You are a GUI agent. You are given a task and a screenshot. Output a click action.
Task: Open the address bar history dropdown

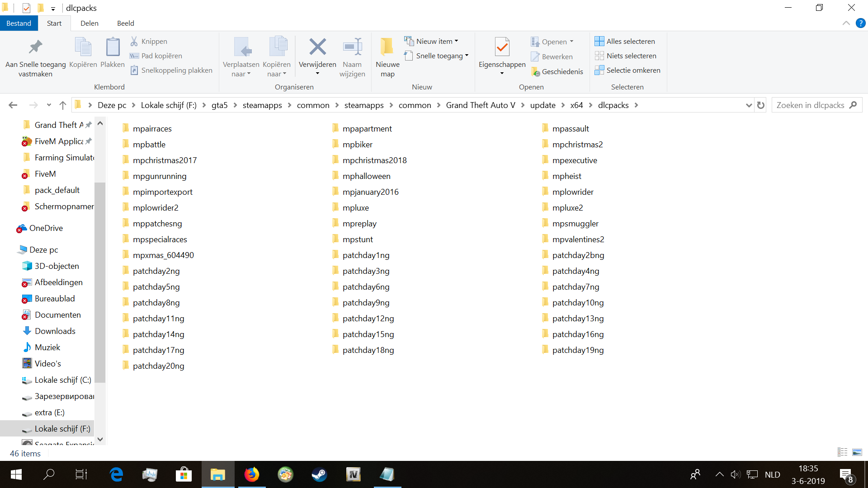click(749, 105)
